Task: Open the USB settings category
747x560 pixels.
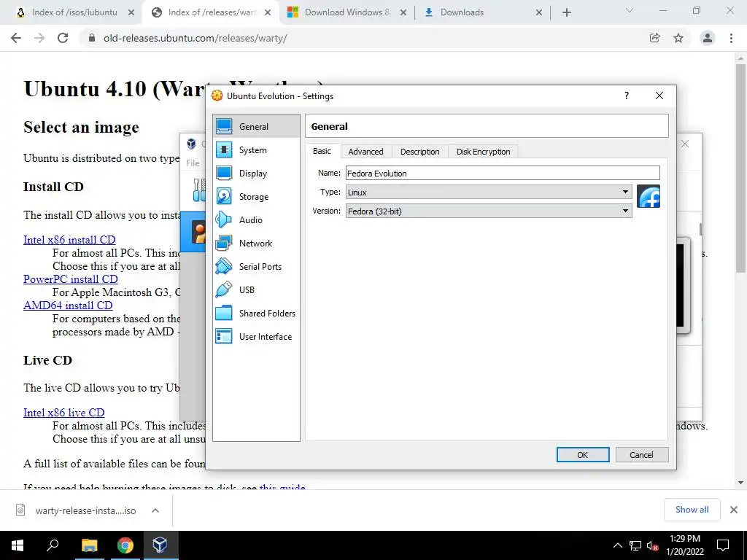Action: pyautogui.click(x=256, y=290)
